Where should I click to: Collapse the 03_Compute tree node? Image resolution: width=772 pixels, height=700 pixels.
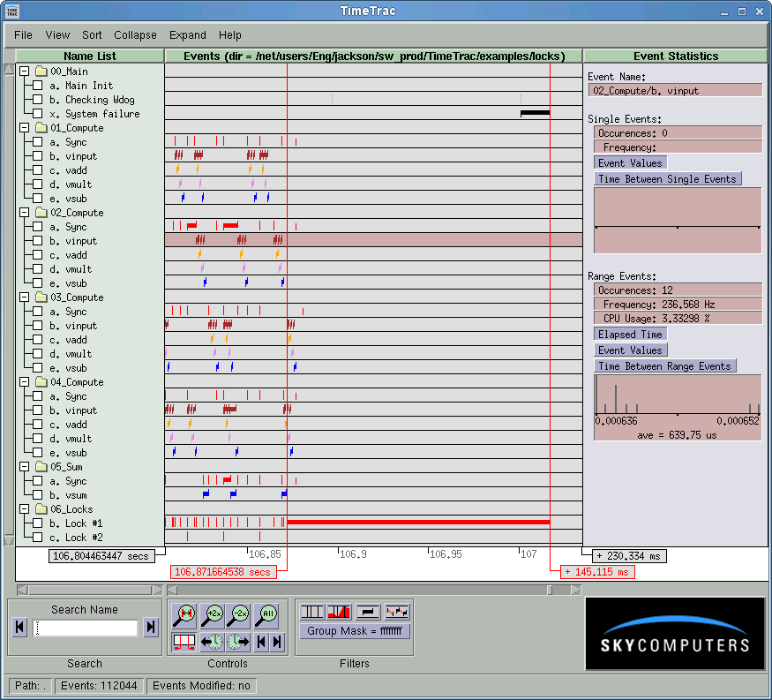click(24, 297)
